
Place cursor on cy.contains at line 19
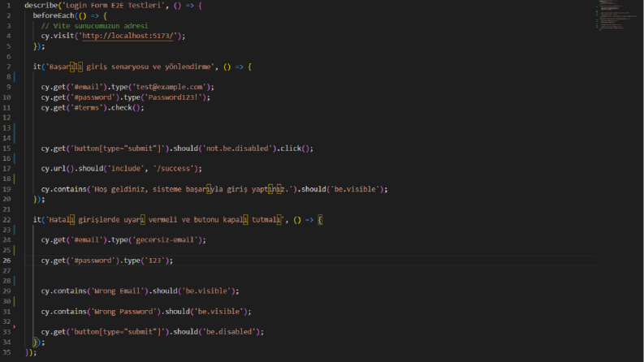pyautogui.click(x=63, y=189)
